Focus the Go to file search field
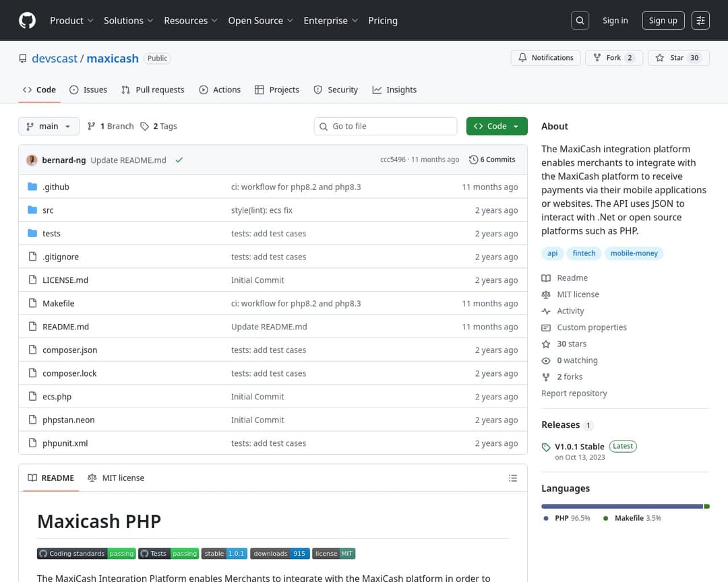 point(386,126)
